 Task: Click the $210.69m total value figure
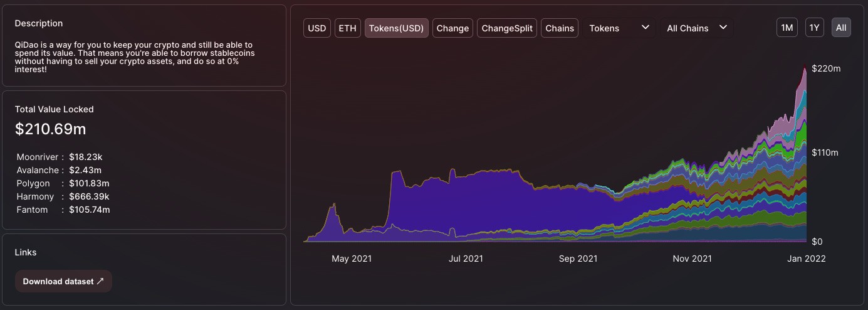[51, 129]
